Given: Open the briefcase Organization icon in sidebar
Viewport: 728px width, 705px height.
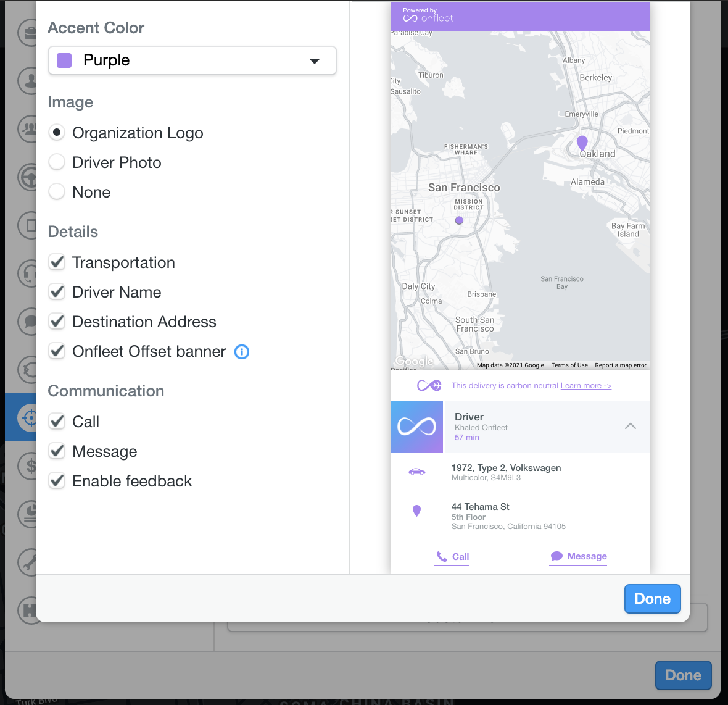Looking at the screenshot, I should click(x=28, y=33).
